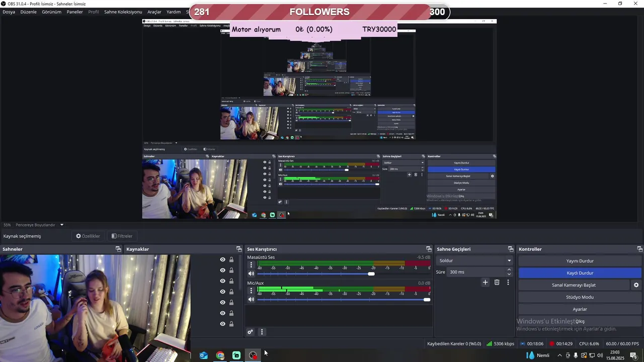Click the streaming timer 00:18:06
644x362 pixels.
click(x=531, y=344)
